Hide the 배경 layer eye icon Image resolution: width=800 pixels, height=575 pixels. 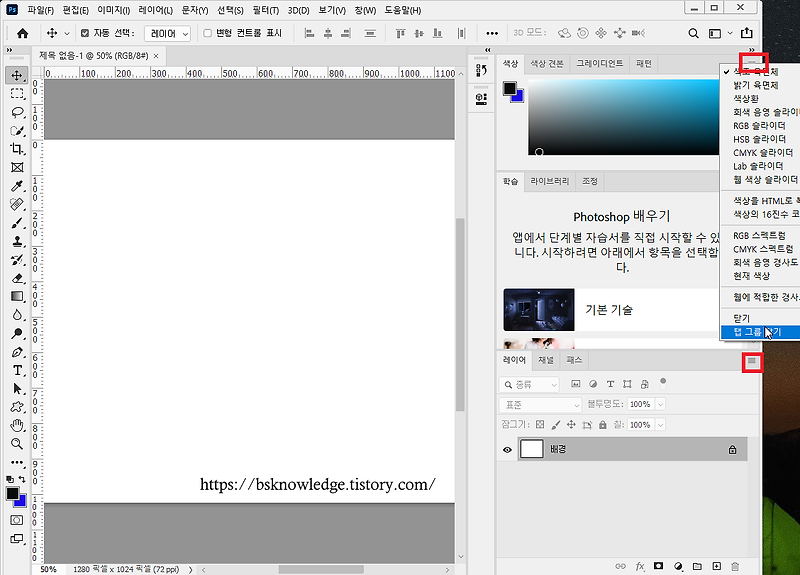pyautogui.click(x=507, y=449)
